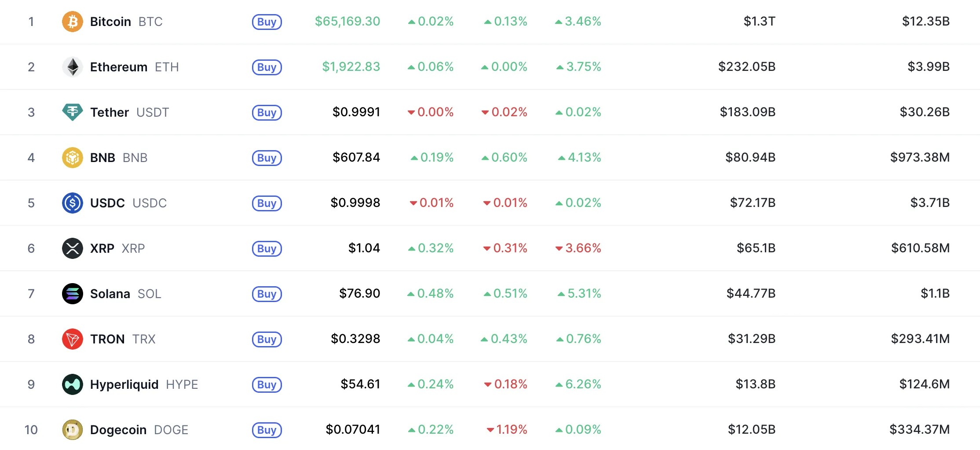Click the Tether USDT logo icon
Screen dimensions: 980x450
pos(73,112)
